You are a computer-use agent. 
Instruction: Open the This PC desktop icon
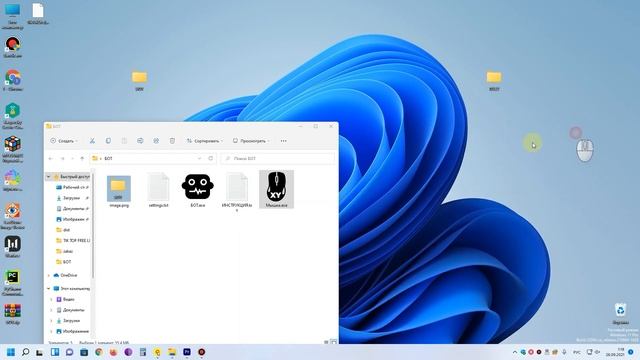click(x=13, y=16)
